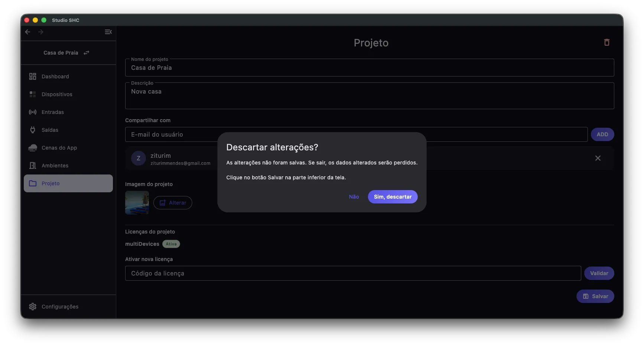Screen dimensions: 644x346
Task: Switch project via Casa de Praia swap icon
Action: pos(87,53)
